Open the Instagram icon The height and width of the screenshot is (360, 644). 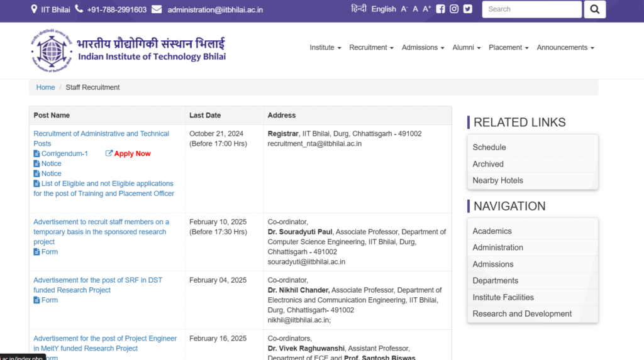454,9
